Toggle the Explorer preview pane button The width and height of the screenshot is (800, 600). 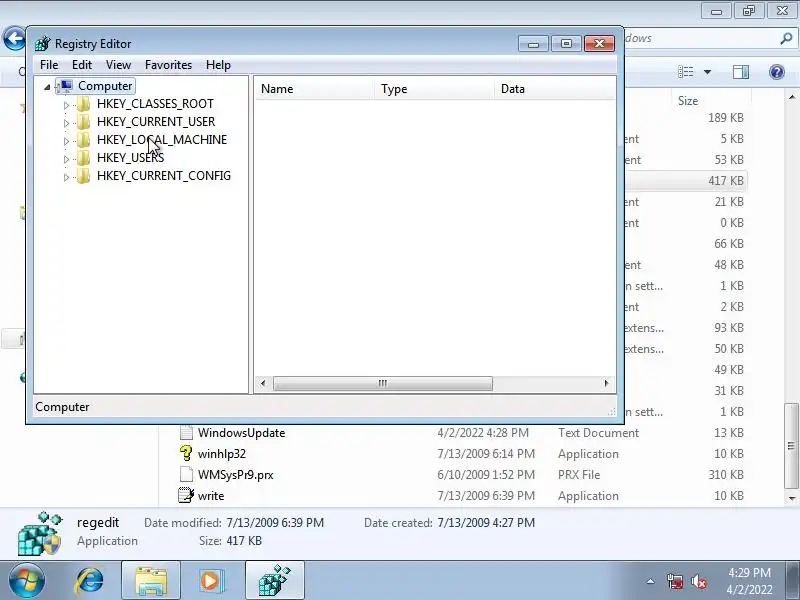coord(741,72)
